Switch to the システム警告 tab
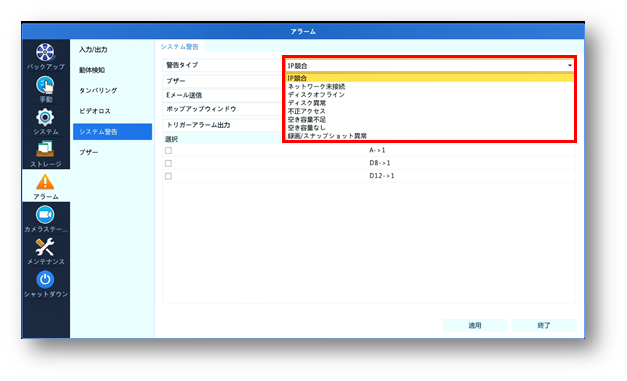This screenshot has width=627, height=381. click(180, 47)
